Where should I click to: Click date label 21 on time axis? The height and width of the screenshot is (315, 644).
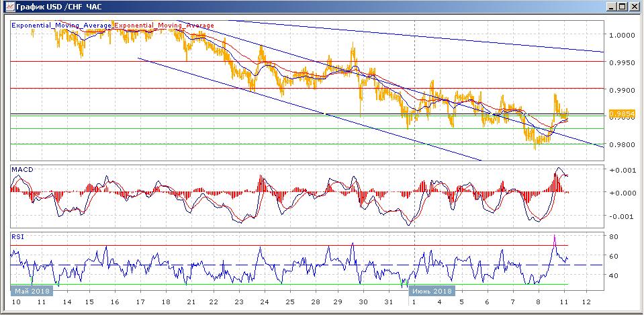click(191, 302)
